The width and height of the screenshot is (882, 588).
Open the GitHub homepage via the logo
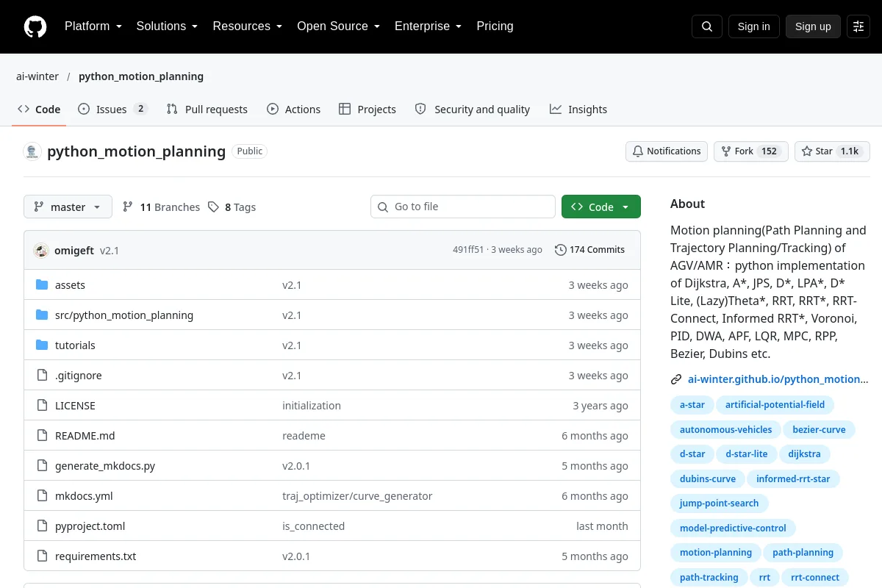[x=35, y=26]
